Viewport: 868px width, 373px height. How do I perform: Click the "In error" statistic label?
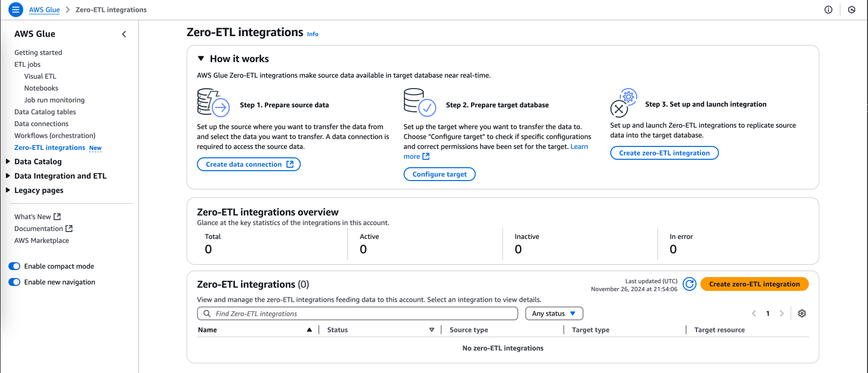pyautogui.click(x=681, y=236)
